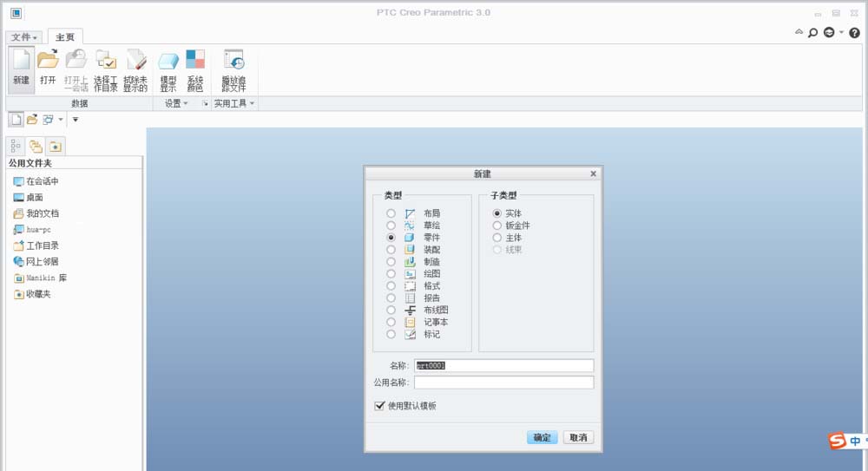
Task: Choose the 实体 subtype radio button
Action: point(497,213)
